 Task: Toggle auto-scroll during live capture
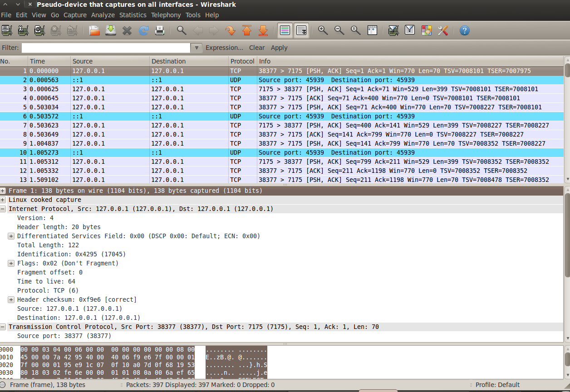[x=301, y=30]
